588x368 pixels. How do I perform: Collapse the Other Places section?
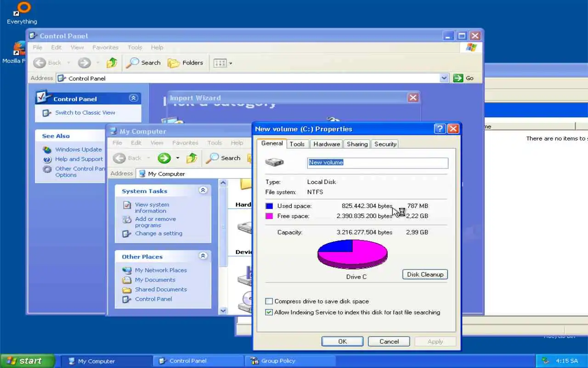click(x=203, y=256)
